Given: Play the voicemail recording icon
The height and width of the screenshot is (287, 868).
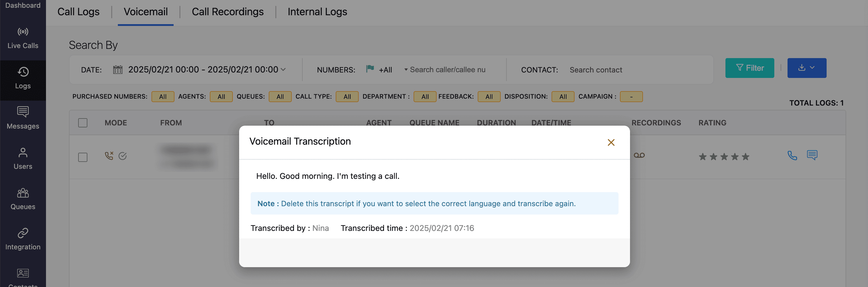Looking at the screenshot, I should (x=639, y=155).
